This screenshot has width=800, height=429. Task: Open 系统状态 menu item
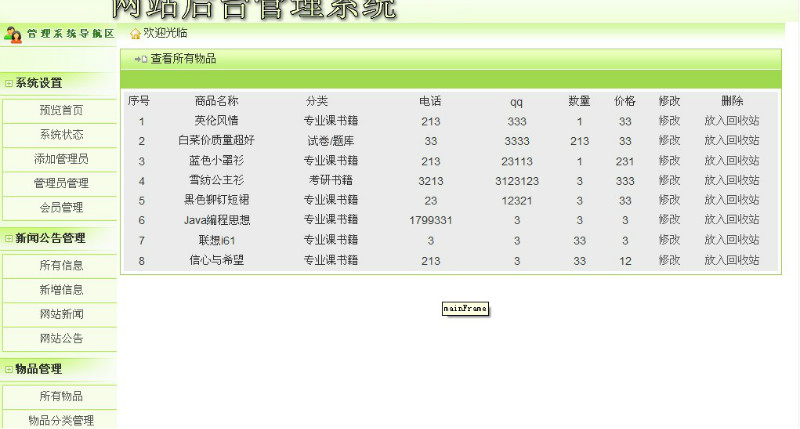click(61, 135)
